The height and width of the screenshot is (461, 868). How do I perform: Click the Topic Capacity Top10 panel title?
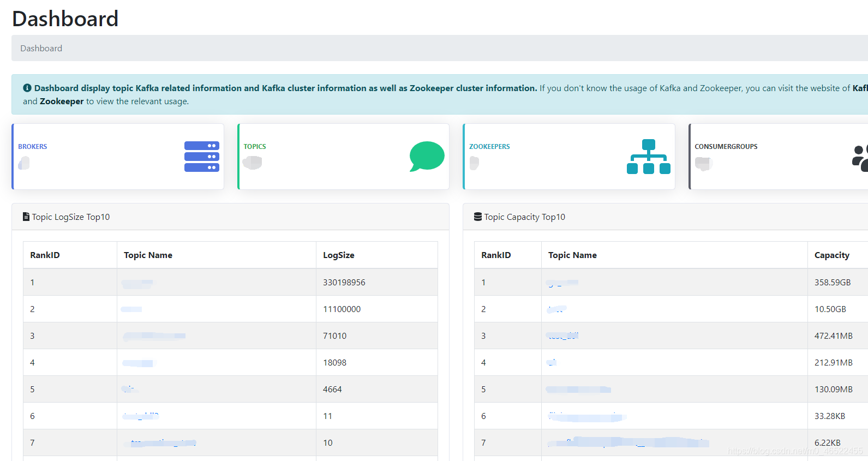tap(525, 217)
